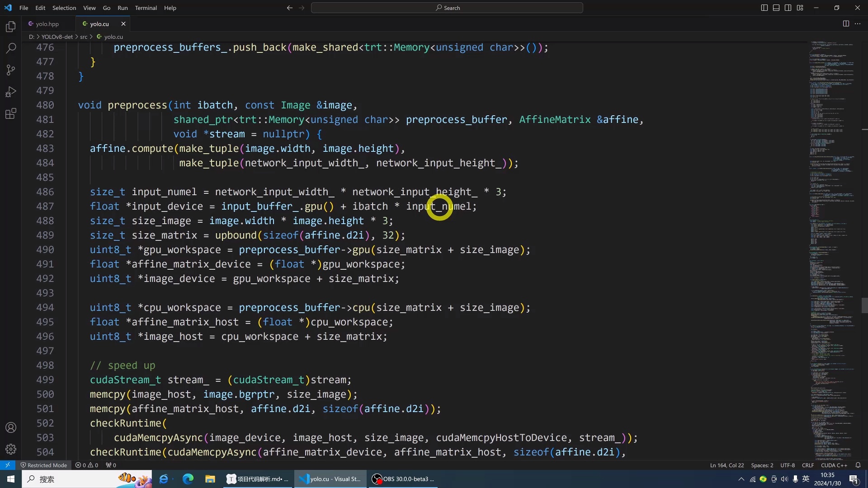Click the command center Search box
Screen dimensions: 868x488
(447, 8)
